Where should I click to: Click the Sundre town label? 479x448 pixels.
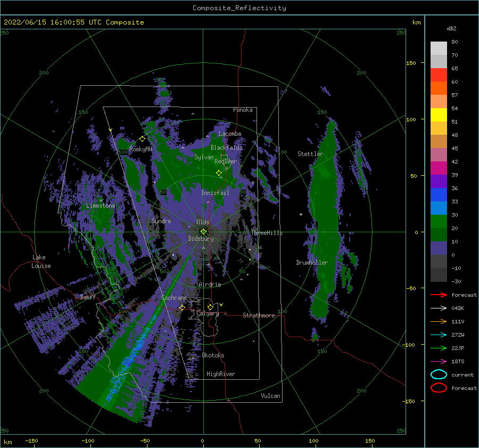point(161,221)
